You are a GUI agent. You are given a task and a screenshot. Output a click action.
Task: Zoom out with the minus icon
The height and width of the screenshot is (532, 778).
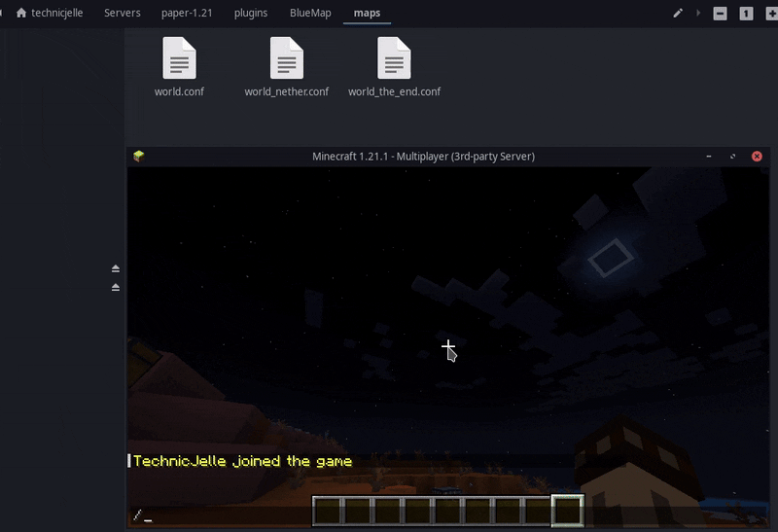coord(720,14)
